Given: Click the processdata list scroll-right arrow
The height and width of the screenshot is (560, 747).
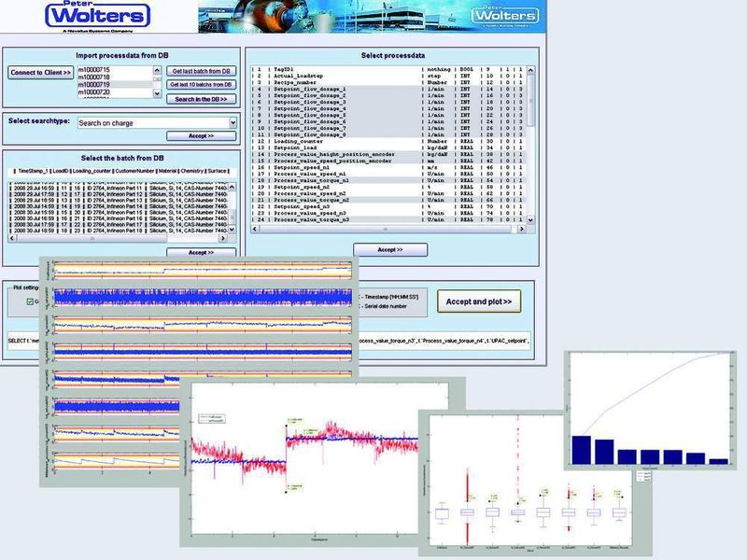Looking at the screenshot, I should click(x=522, y=229).
